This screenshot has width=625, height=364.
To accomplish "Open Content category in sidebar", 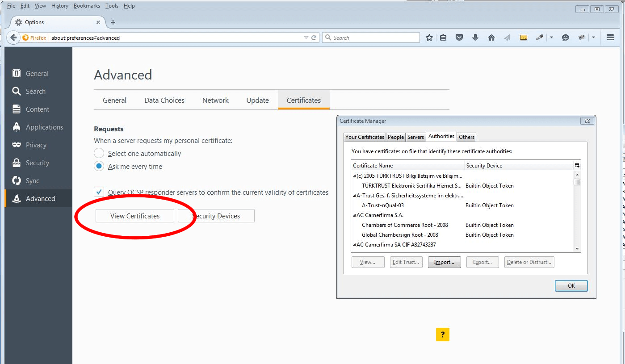I will [x=38, y=109].
